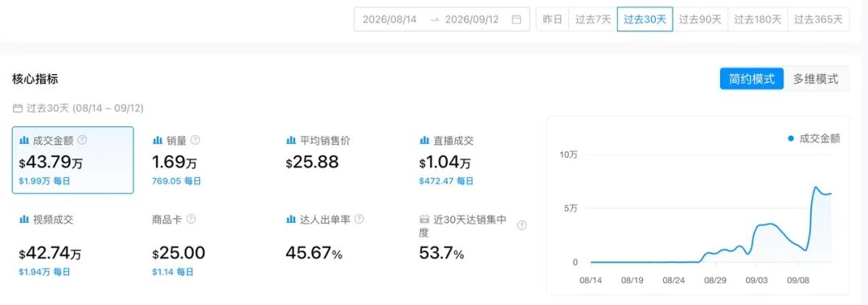This screenshot has height=305, width=868.
Task: Click the 08/29 label on chart axis
Action: coord(714,280)
